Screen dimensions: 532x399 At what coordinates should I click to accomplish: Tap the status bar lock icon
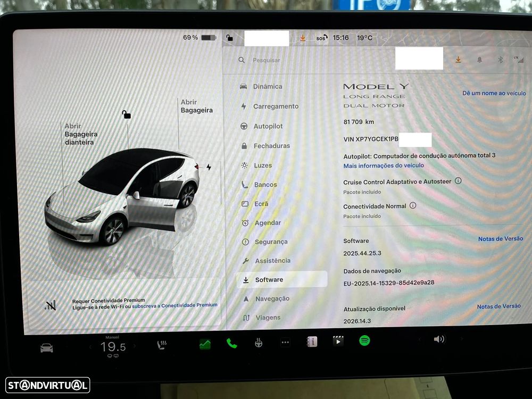click(x=230, y=38)
